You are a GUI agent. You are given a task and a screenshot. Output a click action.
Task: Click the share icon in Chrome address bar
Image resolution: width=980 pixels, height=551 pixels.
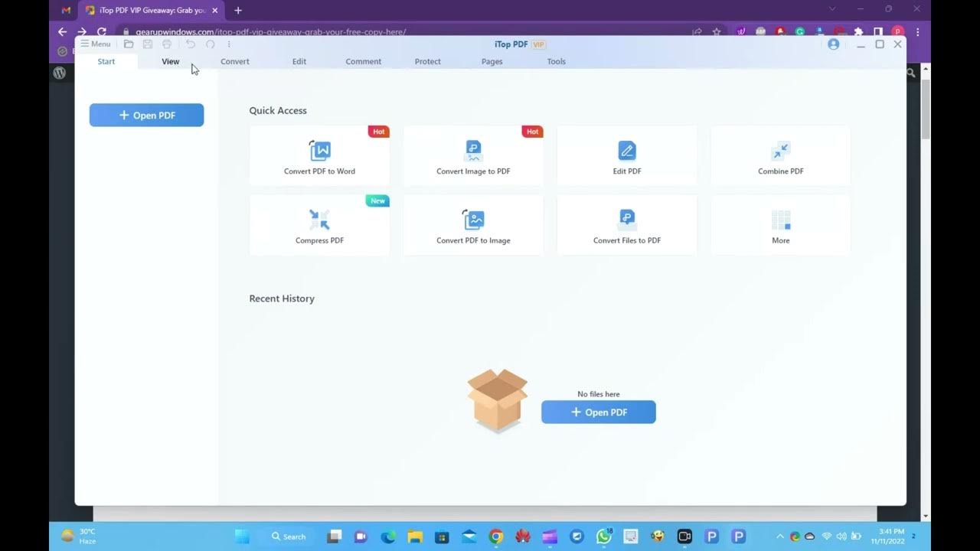pos(697,32)
